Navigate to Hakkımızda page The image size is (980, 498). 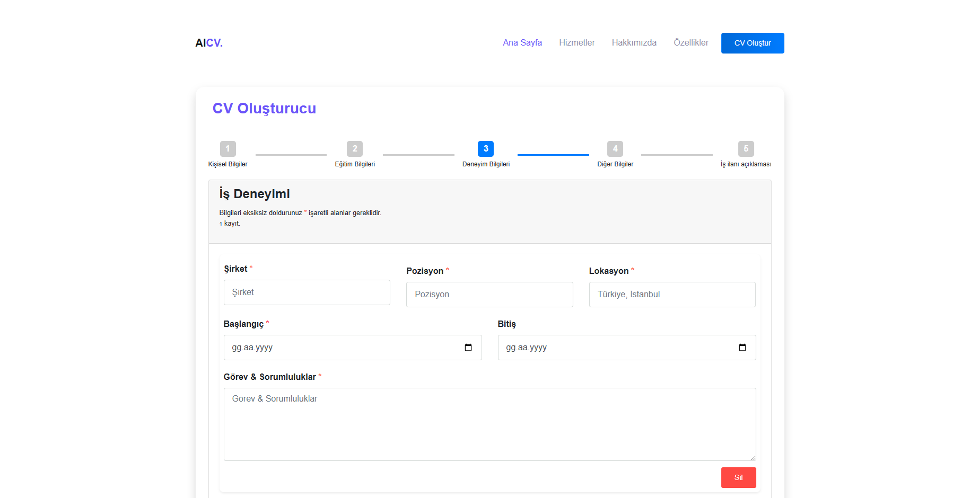pos(634,43)
